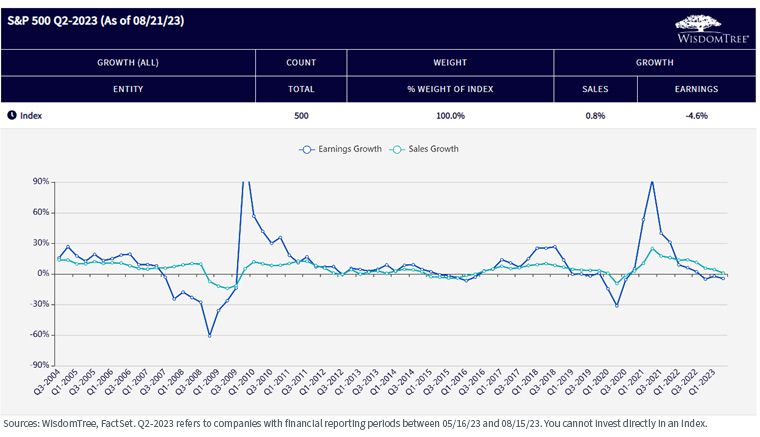This screenshot has width=760, height=437.
Task: Click the -4.6% earnings growth value
Action: [697, 116]
